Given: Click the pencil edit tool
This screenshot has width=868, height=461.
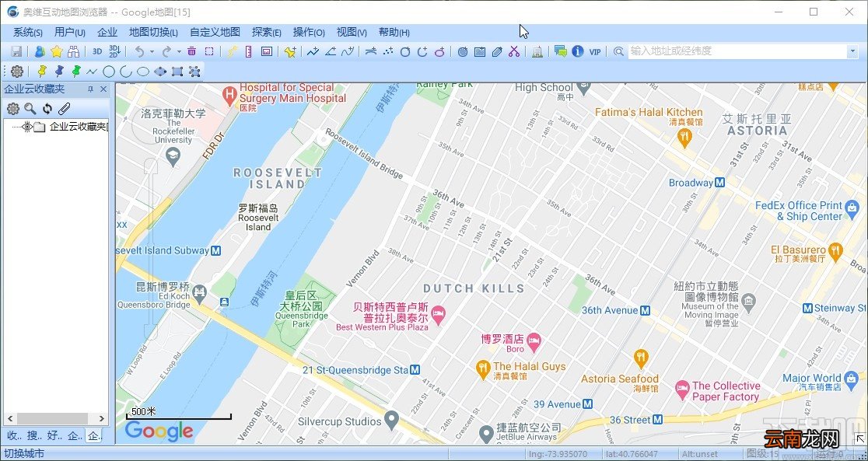Looking at the screenshot, I should click(x=497, y=51).
